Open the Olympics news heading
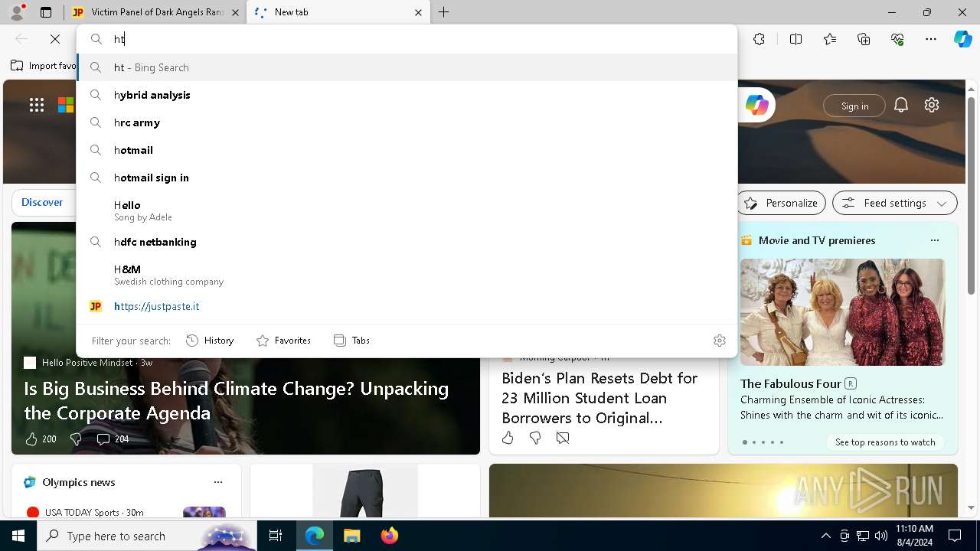 pos(79,482)
